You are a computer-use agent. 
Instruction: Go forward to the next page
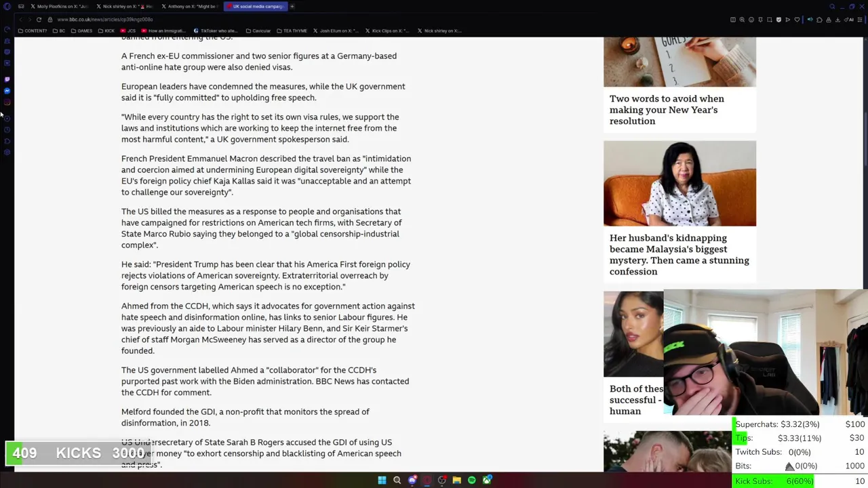[29, 20]
